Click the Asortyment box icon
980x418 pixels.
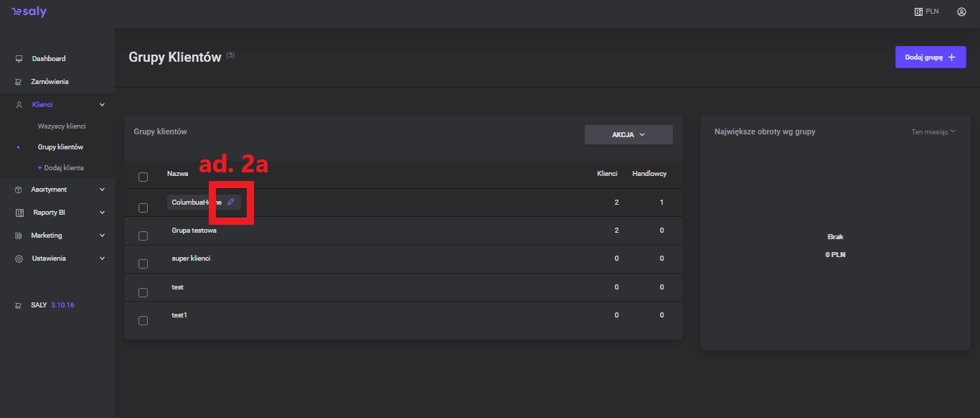pos(19,190)
